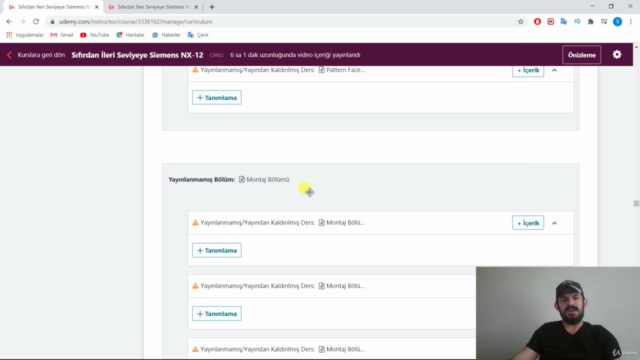Image resolution: width=640 pixels, height=360 pixels.
Task: Click the IQ extension icon
Action: [577, 22]
